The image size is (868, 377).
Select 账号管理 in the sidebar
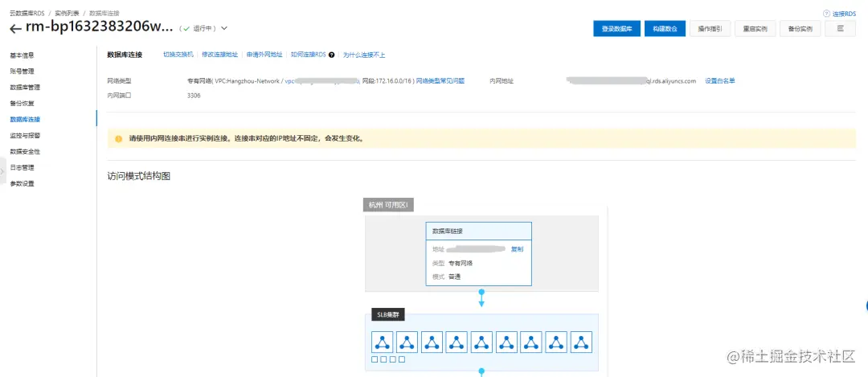[x=23, y=72]
